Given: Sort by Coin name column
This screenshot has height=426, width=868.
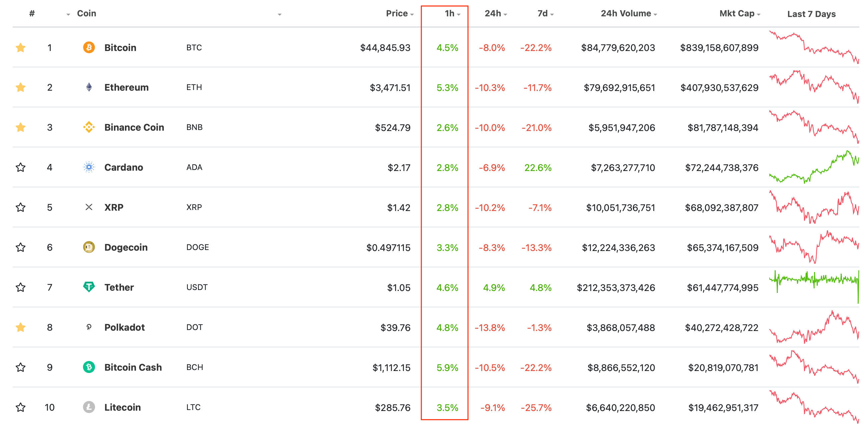Looking at the screenshot, I should (87, 13).
